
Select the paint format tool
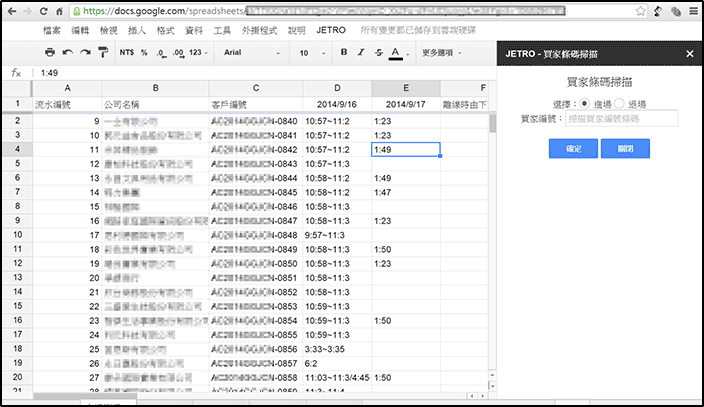103,52
